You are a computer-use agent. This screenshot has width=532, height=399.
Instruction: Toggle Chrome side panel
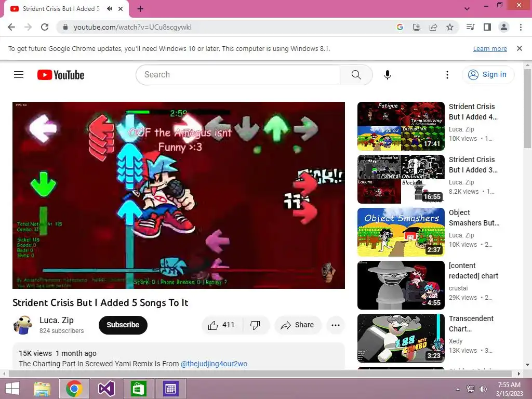pyautogui.click(x=487, y=27)
